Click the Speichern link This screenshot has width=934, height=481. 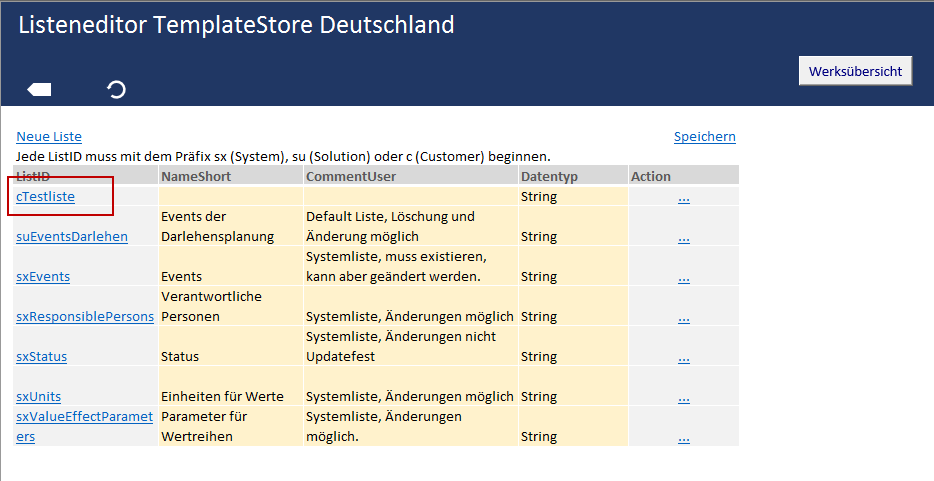[704, 136]
